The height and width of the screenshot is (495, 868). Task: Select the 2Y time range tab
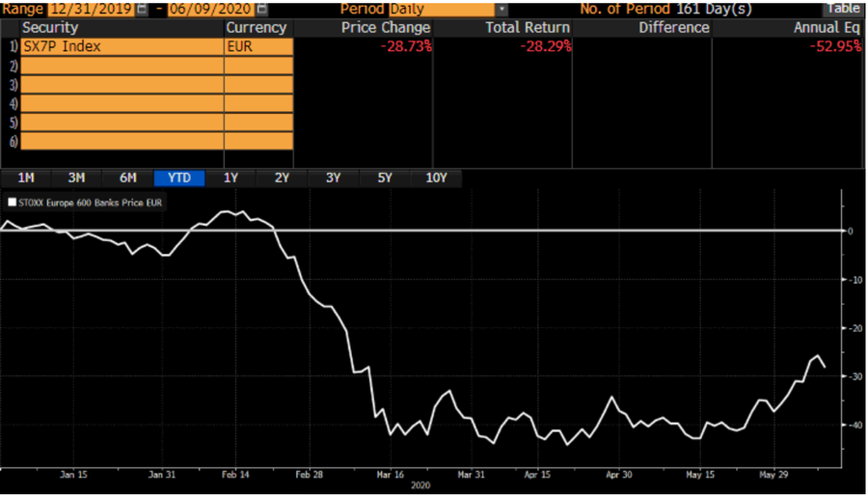[282, 179]
